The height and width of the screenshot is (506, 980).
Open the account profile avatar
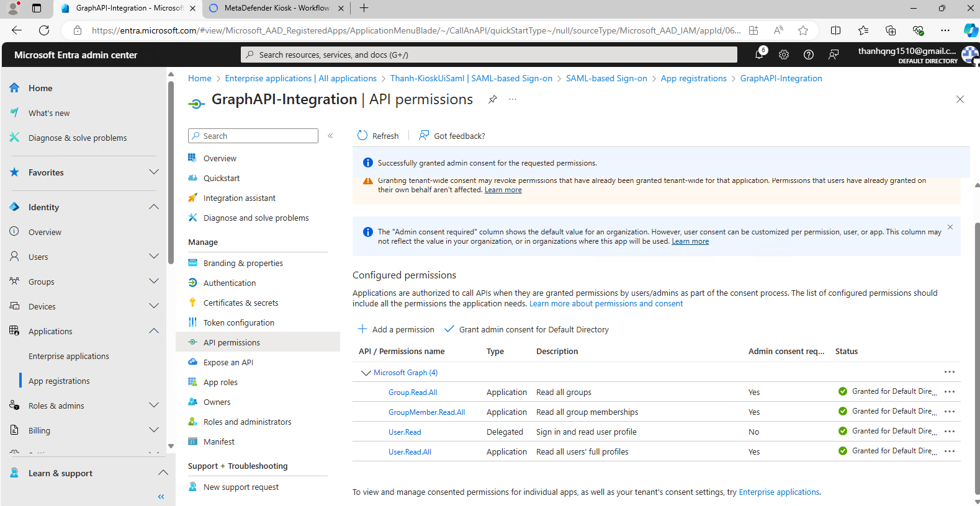969,55
